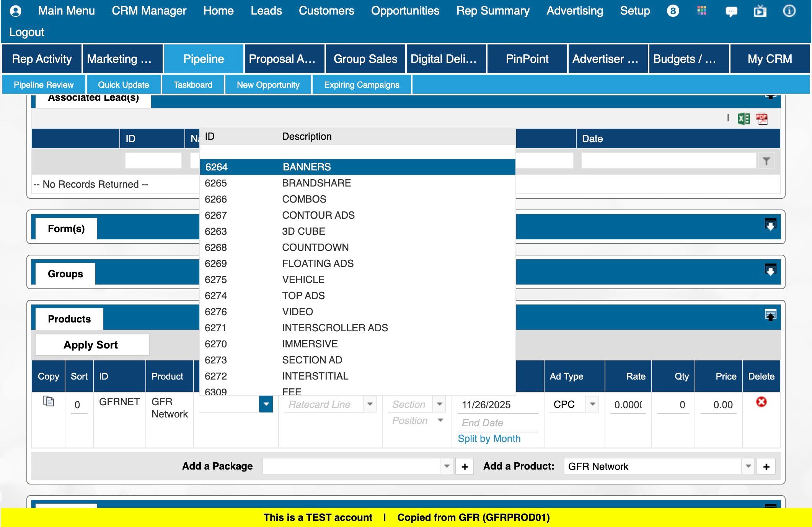The height and width of the screenshot is (527, 812).
Task: Click the End Date input field
Action: pos(497,423)
